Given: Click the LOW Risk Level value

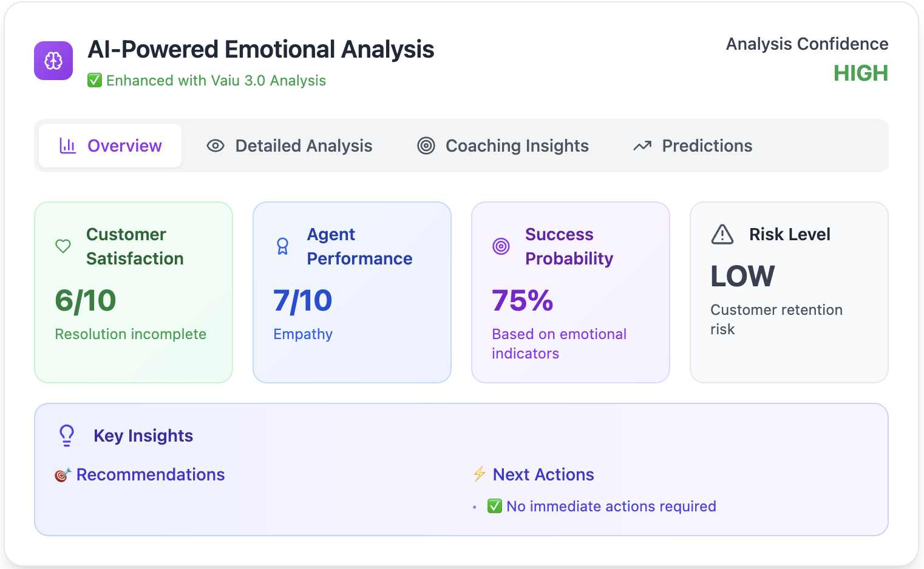Looking at the screenshot, I should pos(742,277).
